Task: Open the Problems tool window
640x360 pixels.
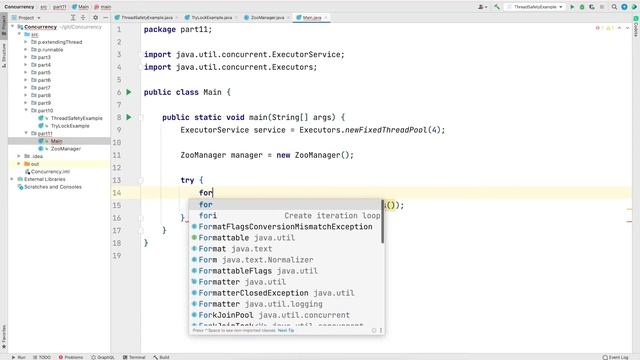Action: (x=71, y=357)
